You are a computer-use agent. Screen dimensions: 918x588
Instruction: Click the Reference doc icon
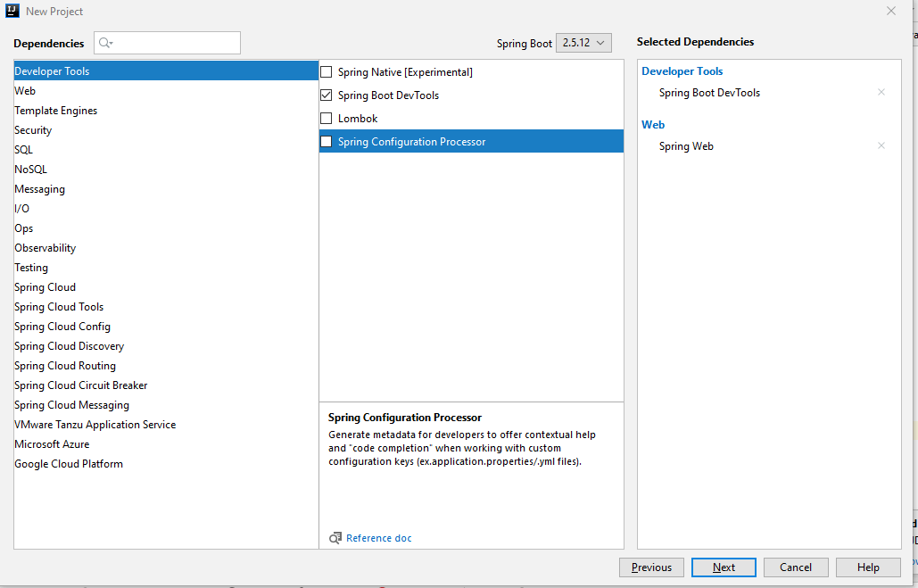click(x=335, y=538)
